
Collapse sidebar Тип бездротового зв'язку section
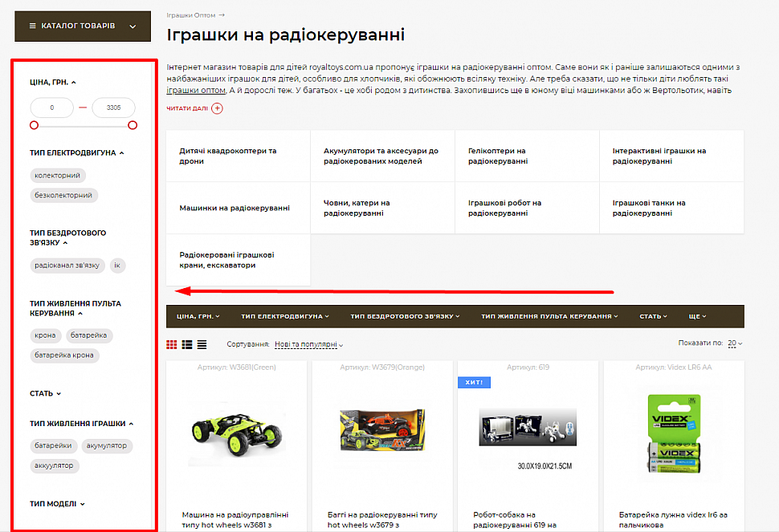[x=68, y=238]
